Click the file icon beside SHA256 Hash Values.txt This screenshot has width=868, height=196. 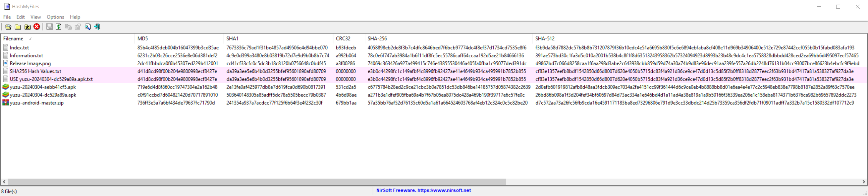6,71
